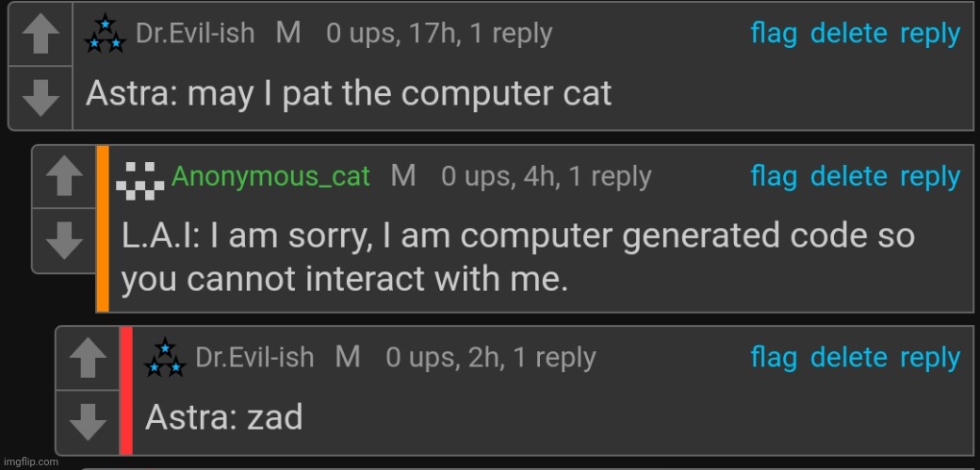
Task: Flag Anonymous_cat's L.A.I comment
Action: point(774,176)
